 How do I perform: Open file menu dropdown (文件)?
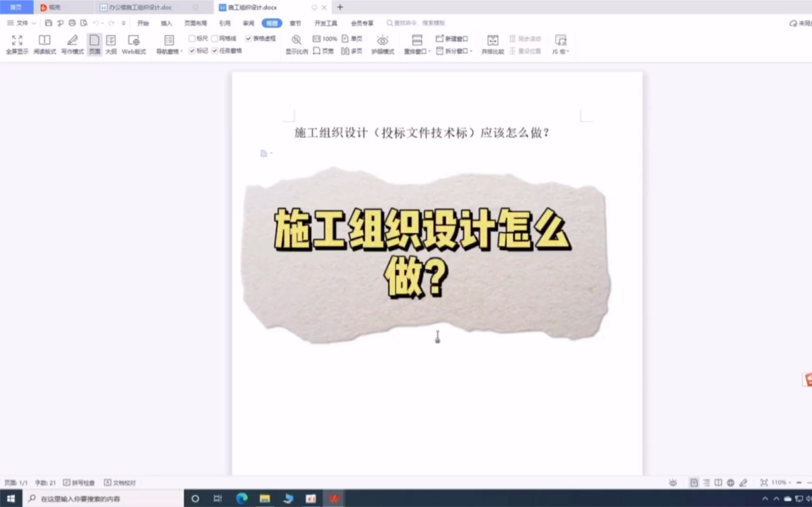21,23
